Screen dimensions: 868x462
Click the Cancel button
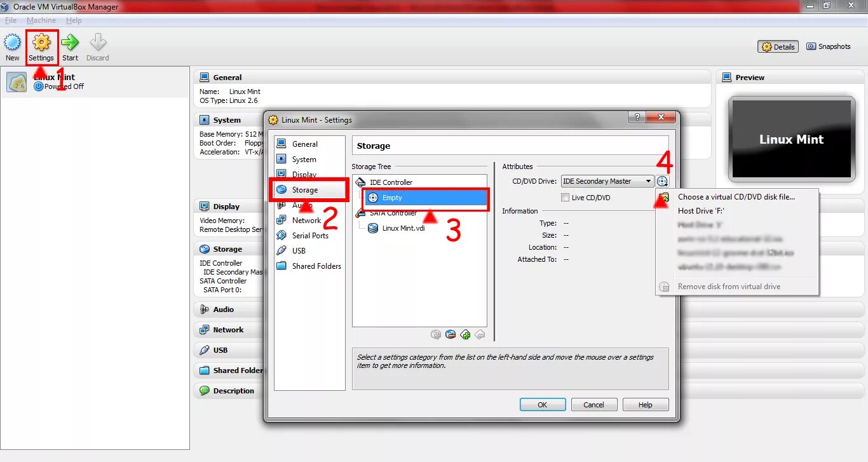(x=593, y=405)
